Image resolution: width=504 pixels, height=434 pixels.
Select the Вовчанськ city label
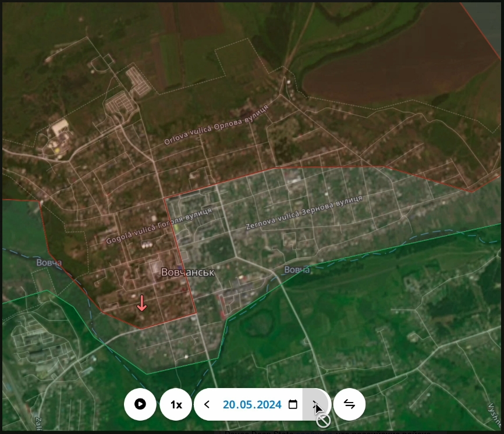click(188, 272)
